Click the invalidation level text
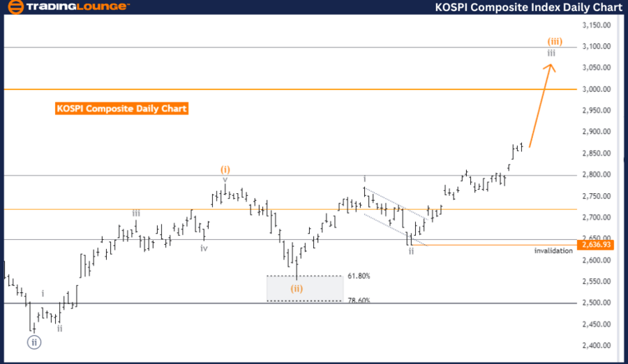This screenshot has width=628, height=364. tap(553, 250)
